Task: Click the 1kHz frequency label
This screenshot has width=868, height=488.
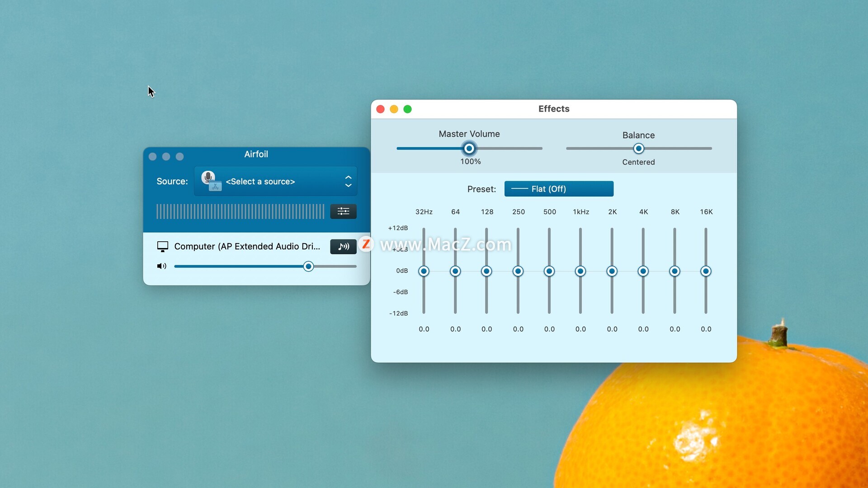Action: coord(581,212)
